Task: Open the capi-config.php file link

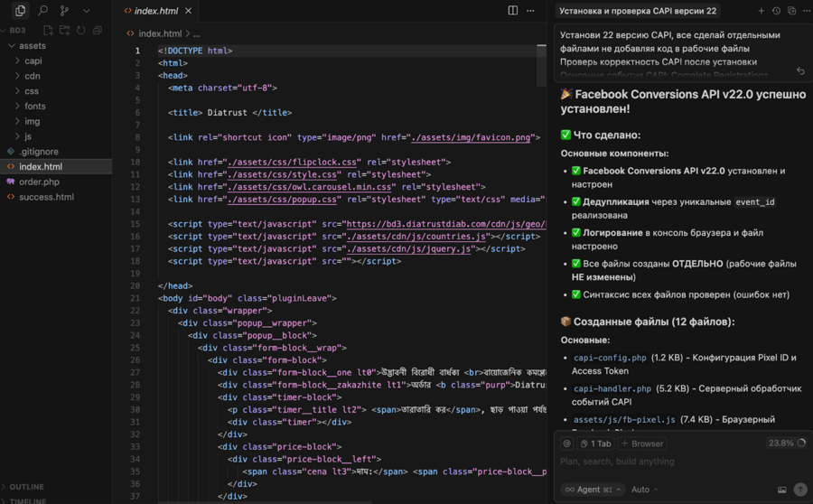Action: tap(610, 358)
